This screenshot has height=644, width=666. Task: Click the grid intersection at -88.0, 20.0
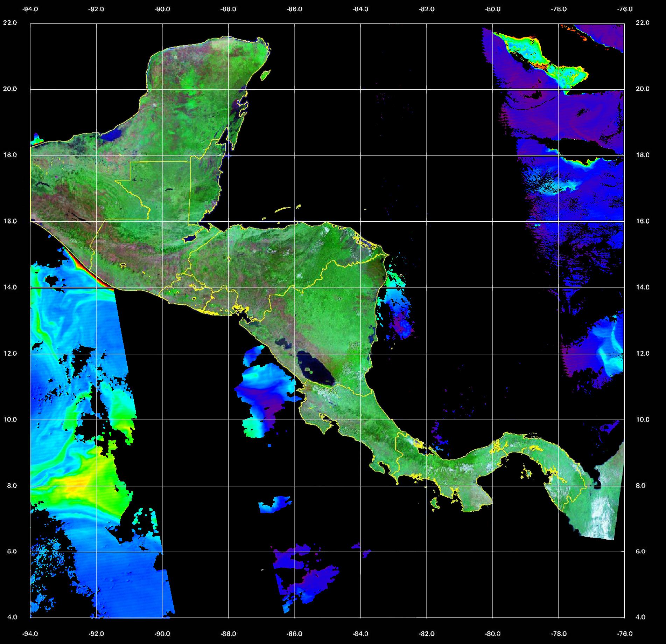pos(229,89)
